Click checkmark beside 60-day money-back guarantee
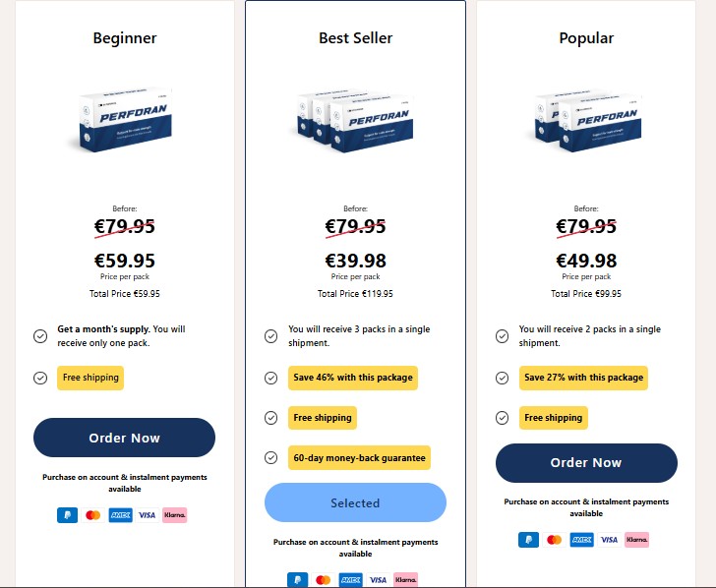Image resolution: width=716 pixels, height=588 pixels. pyautogui.click(x=270, y=457)
